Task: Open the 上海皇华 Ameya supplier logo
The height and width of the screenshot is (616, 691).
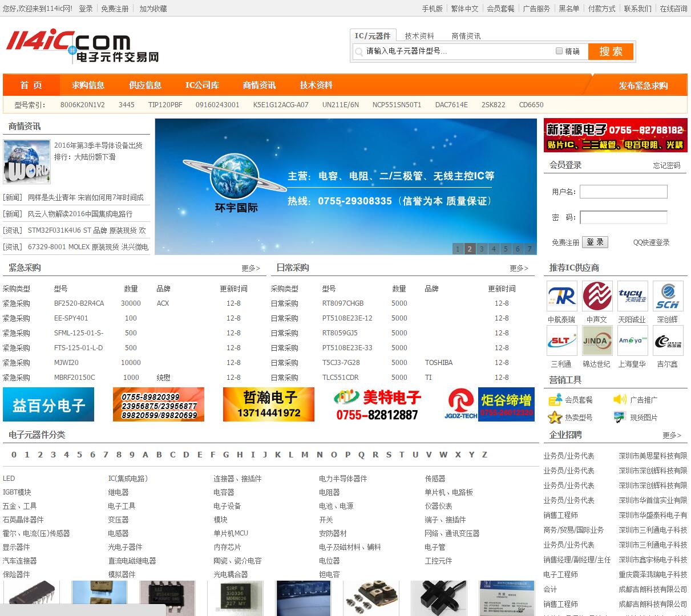Action: pos(633,341)
